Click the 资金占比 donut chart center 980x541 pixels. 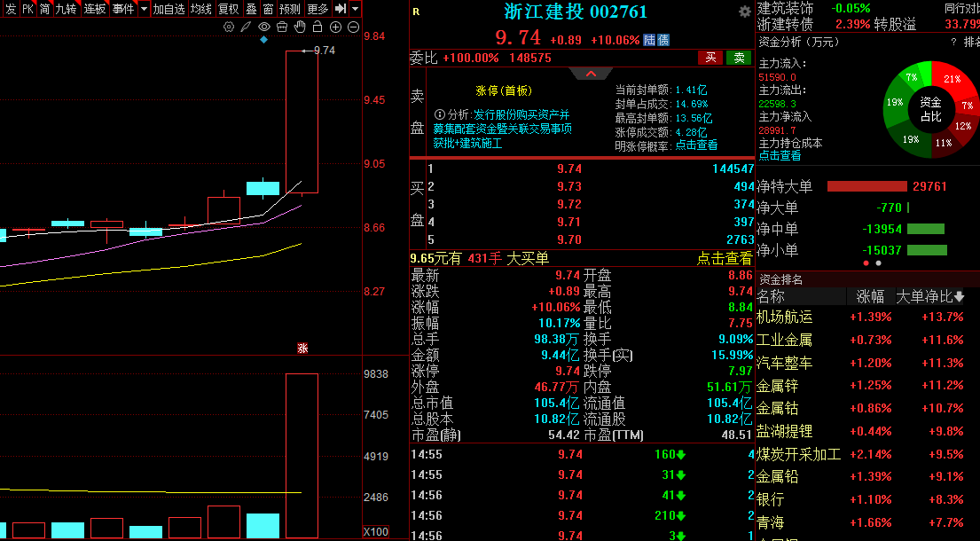930,109
